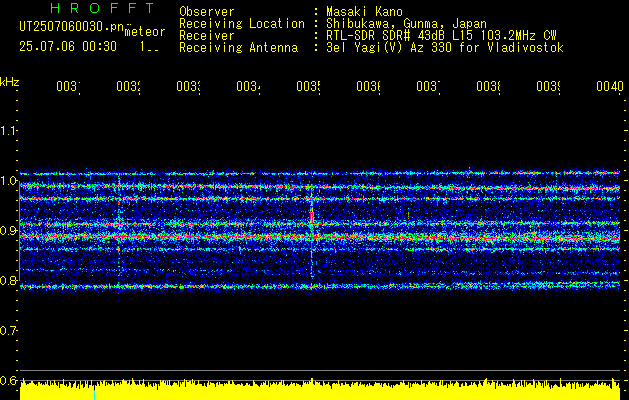
Task: Click the meteor count 1.. text
Action: pyautogui.click(x=149, y=47)
